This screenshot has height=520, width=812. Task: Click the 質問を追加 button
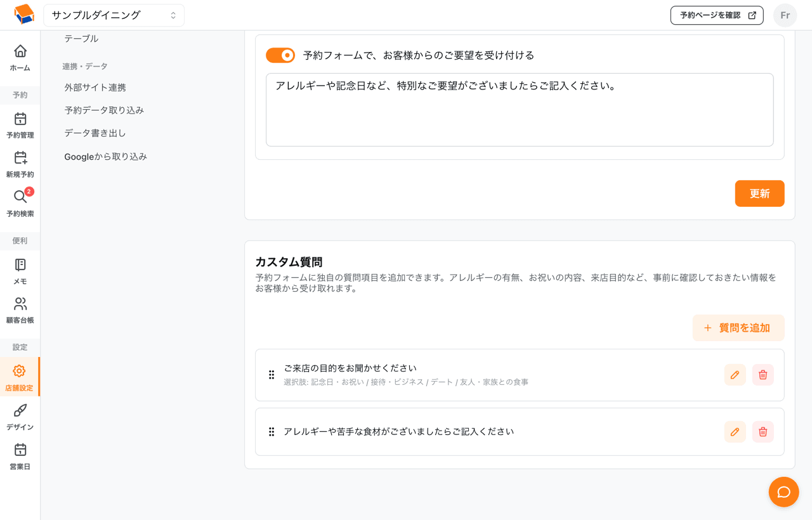click(738, 328)
